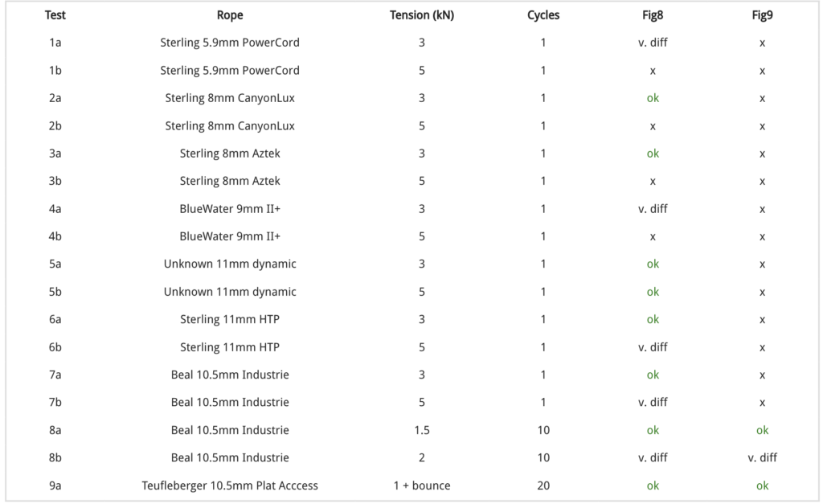Click the Fig9 "ok" result in row 9a

(x=762, y=486)
